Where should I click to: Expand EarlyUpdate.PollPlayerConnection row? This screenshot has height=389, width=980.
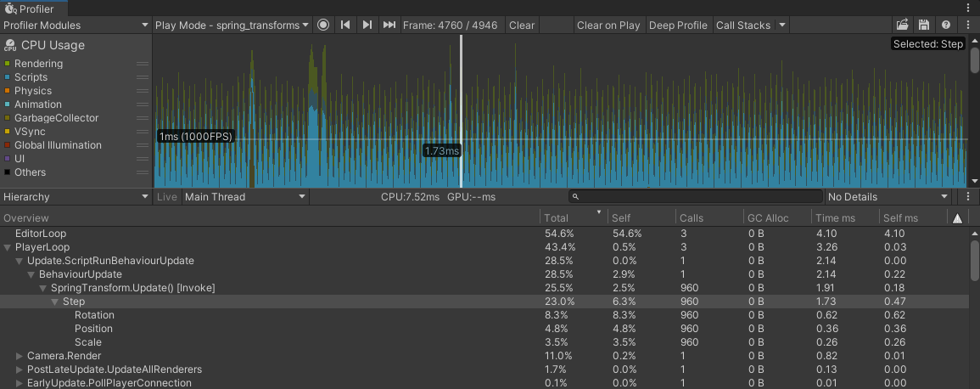click(x=20, y=383)
